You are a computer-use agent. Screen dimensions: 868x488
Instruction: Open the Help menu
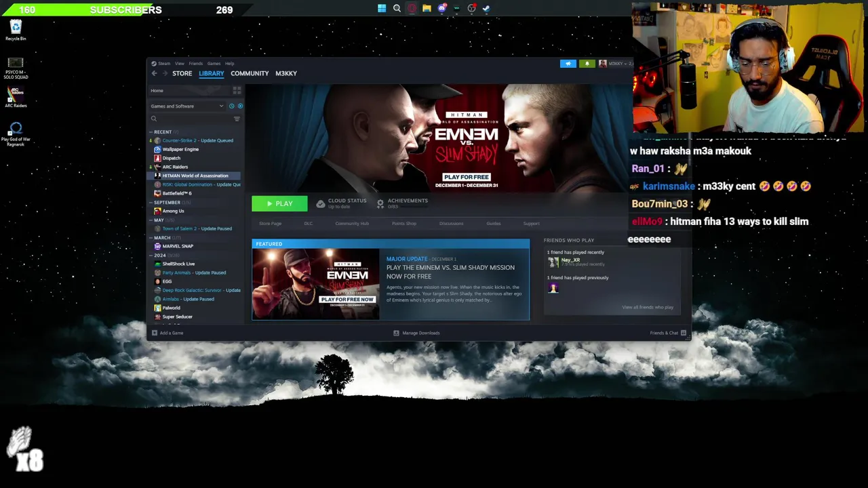click(229, 64)
